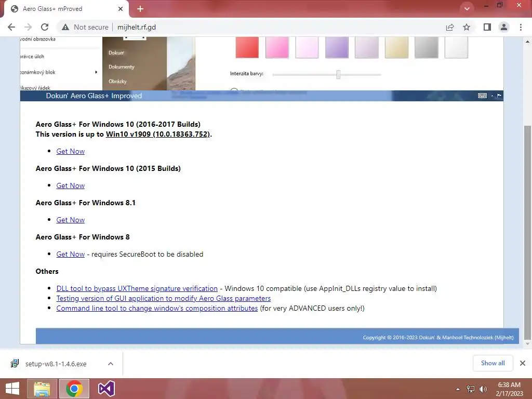
Task: Select the gray color swatch
Action: (426, 47)
